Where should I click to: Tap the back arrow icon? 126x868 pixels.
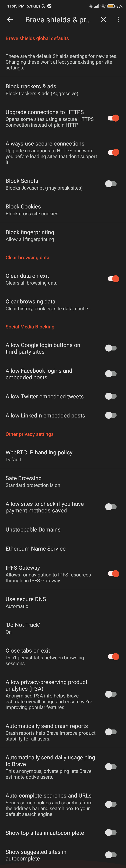point(10,20)
